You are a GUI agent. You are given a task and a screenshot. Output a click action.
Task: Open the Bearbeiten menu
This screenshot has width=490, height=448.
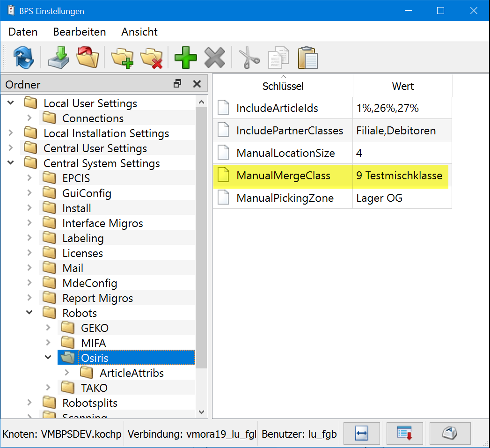tap(80, 32)
